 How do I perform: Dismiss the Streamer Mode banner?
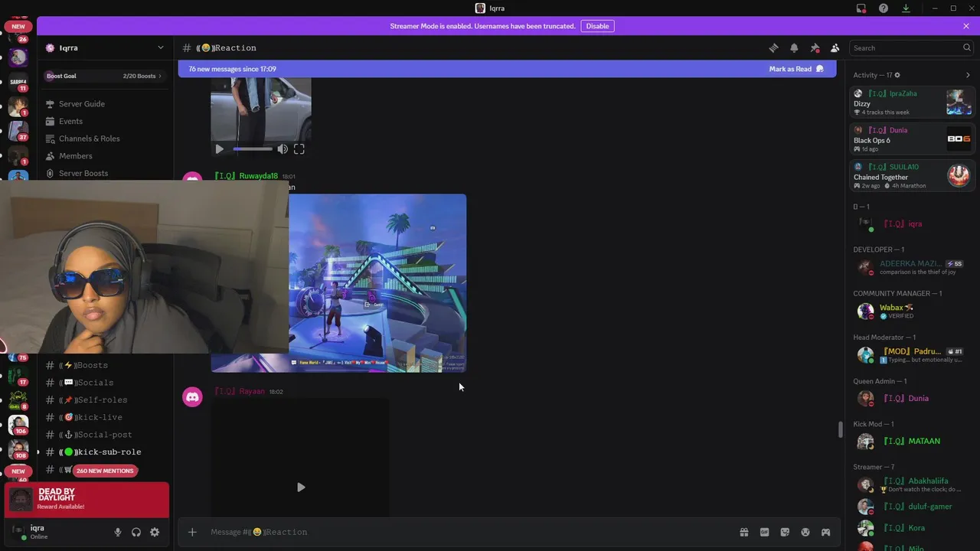point(966,26)
